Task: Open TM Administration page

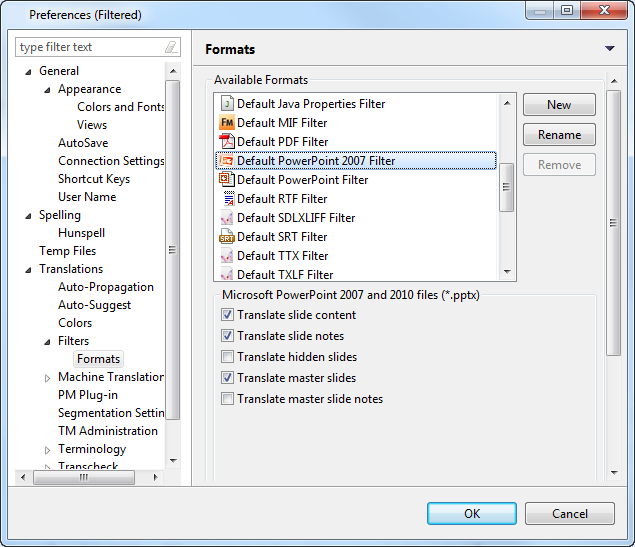Action: [108, 430]
